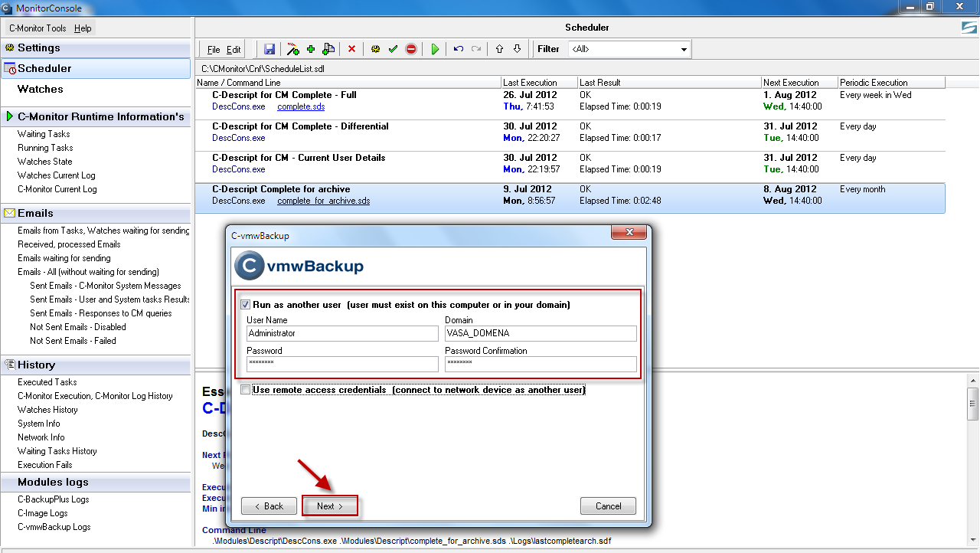The height and width of the screenshot is (553, 980).
Task: Click the red circle disable task icon
Action: 411,49
